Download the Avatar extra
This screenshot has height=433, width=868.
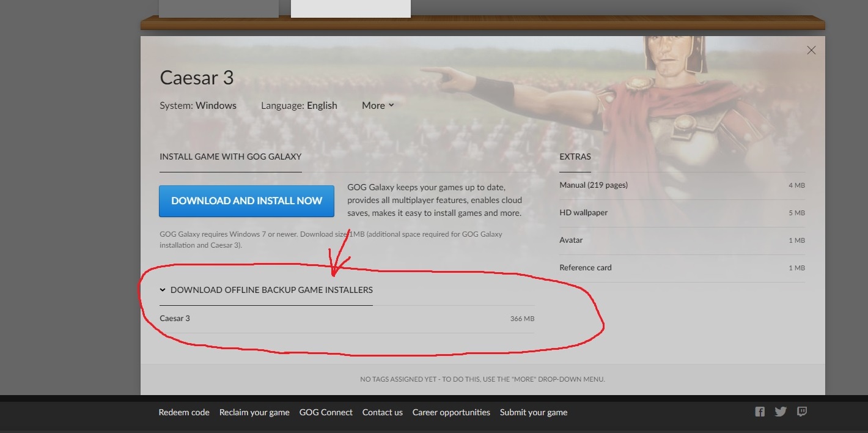[682, 240]
